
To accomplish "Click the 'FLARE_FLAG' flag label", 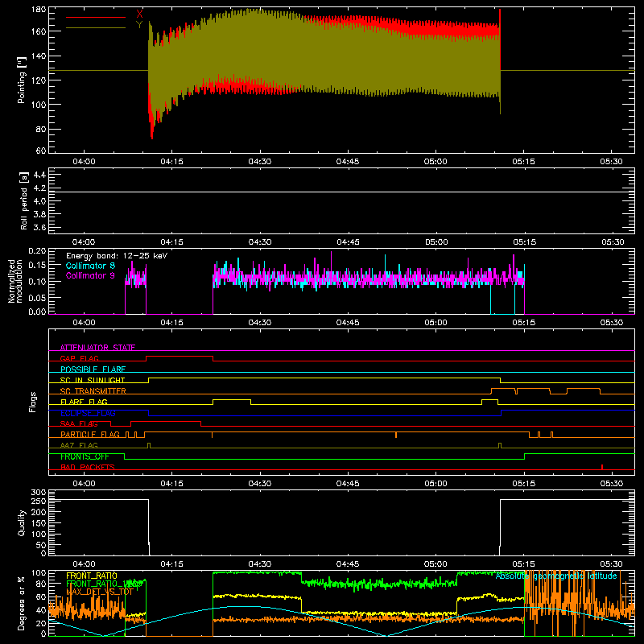I will (x=84, y=402).
